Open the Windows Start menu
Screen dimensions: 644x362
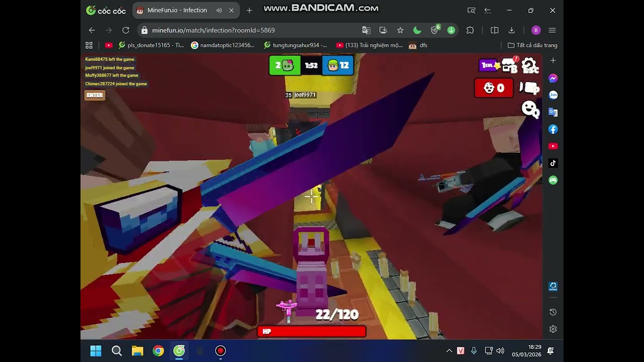96,351
